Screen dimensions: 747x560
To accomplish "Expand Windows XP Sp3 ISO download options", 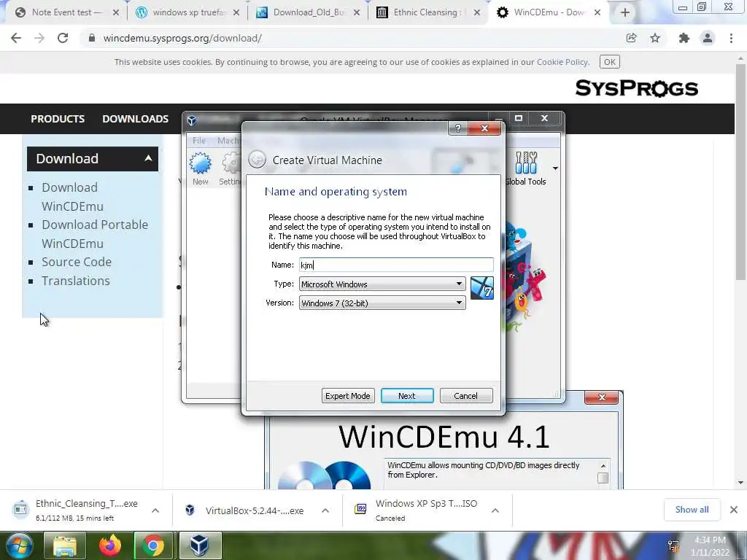I will pyautogui.click(x=495, y=510).
